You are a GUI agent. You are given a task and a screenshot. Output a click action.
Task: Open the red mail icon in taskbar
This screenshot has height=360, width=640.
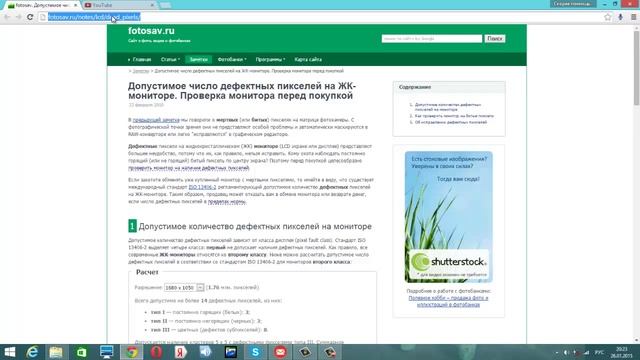pos(280,352)
